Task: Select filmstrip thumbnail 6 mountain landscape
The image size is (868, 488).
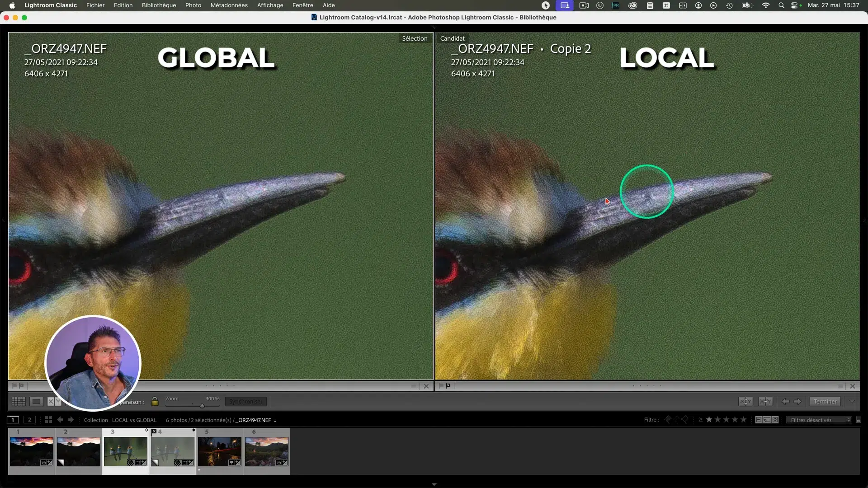Action: click(x=267, y=451)
